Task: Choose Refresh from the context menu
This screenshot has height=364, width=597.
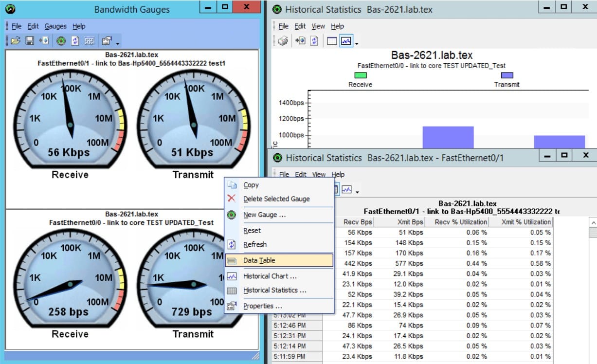Action: coord(279,244)
